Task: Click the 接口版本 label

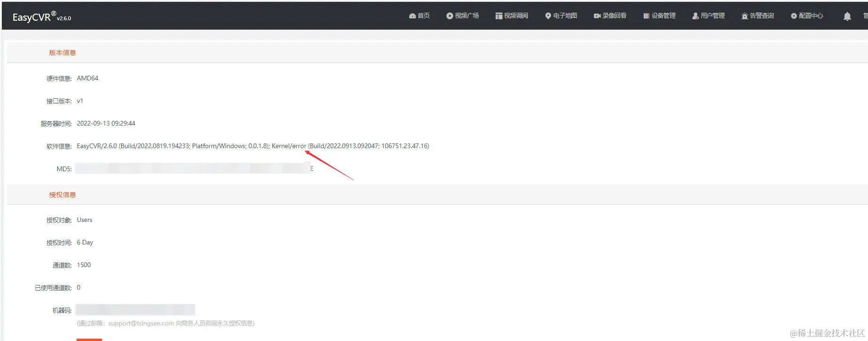Action: coord(59,101)
